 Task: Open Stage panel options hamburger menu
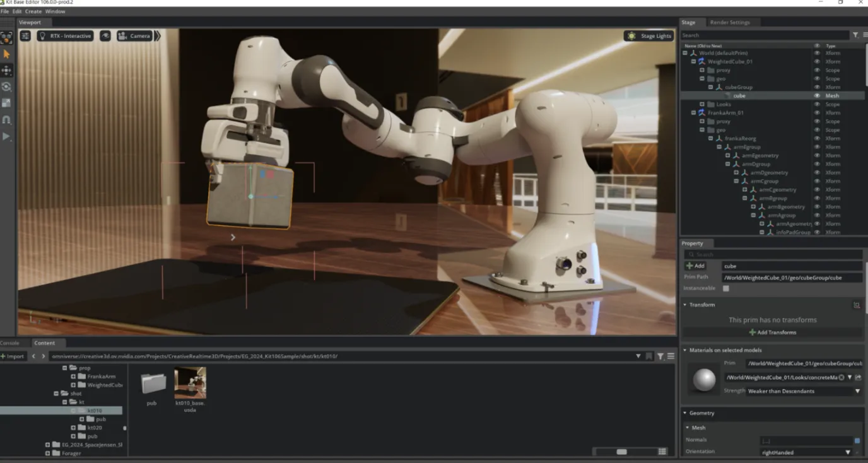pos(864,35)
